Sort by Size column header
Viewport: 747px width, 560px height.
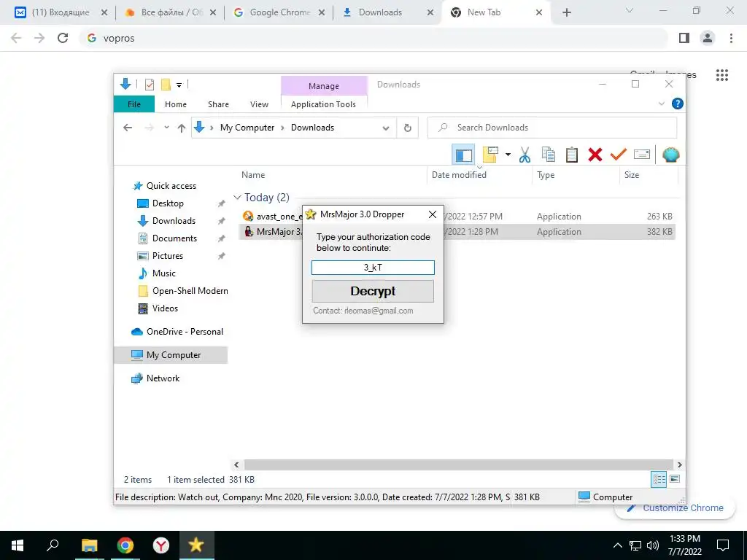[x=631, y=175]
